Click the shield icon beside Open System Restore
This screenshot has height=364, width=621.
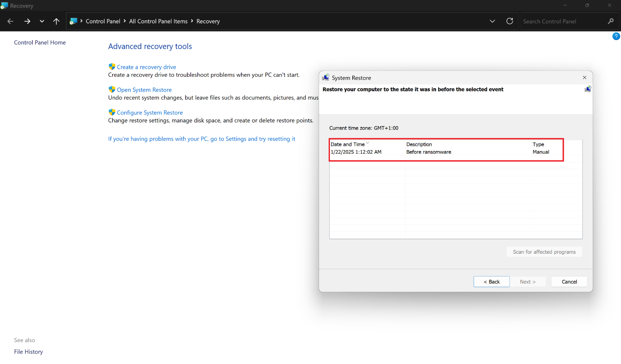pyautogui.click(x=112, y=89)
